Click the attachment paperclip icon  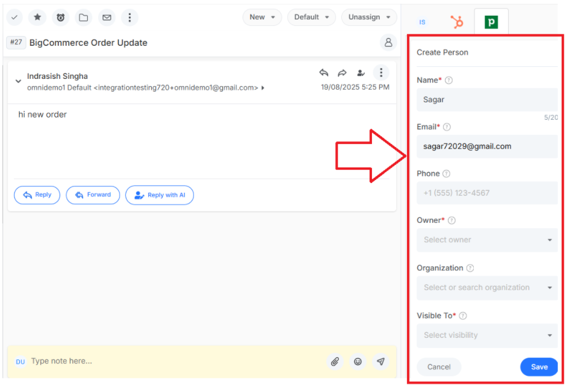click(335, 361)
